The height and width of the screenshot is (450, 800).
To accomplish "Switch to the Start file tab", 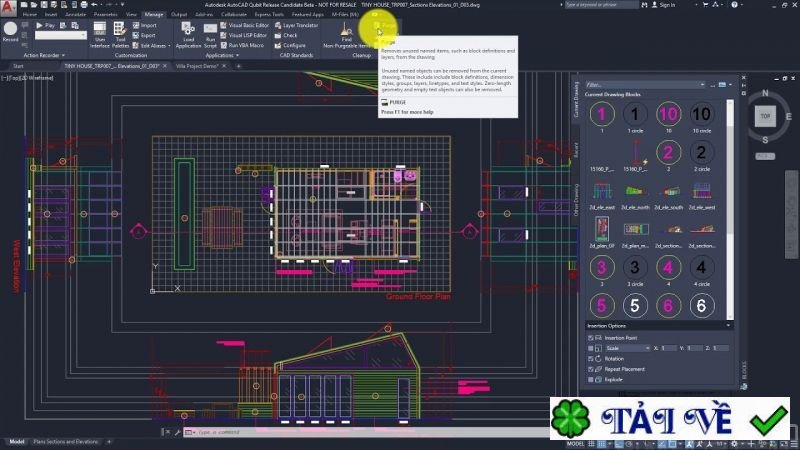I will 18,66.
